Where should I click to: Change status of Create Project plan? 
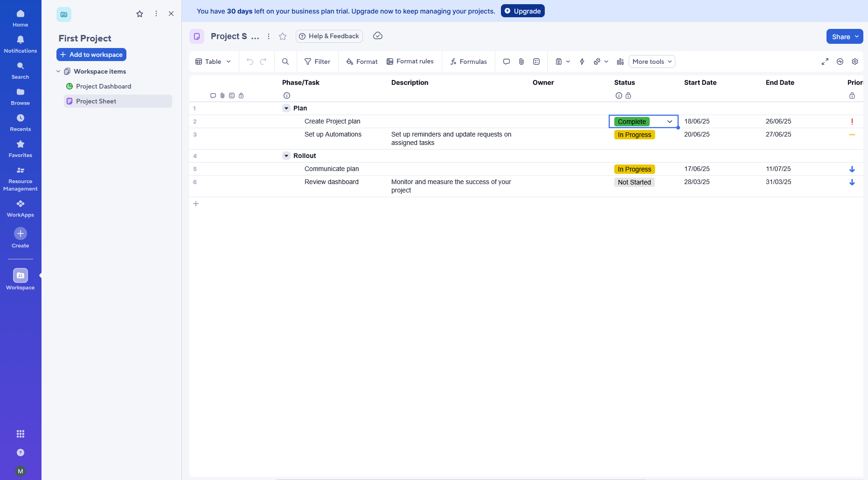point(670,121)
